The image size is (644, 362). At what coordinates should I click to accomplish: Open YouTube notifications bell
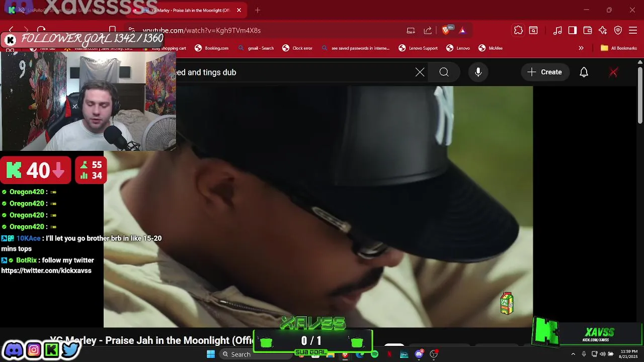pos(584,72)
